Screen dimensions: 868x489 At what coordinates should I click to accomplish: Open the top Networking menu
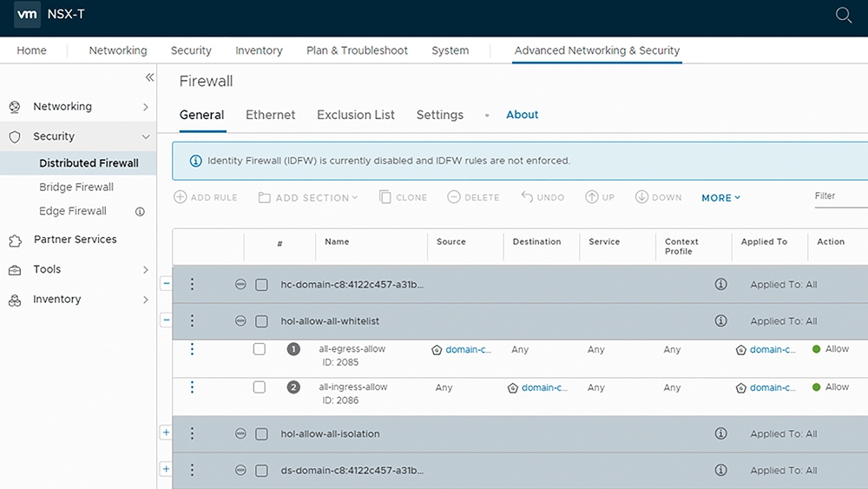pos(118,50)
